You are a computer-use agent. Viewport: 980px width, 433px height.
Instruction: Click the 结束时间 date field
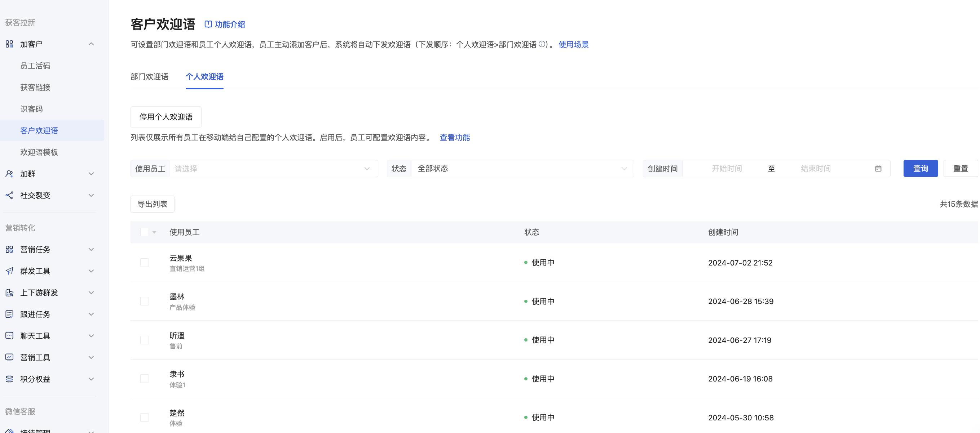816,169
